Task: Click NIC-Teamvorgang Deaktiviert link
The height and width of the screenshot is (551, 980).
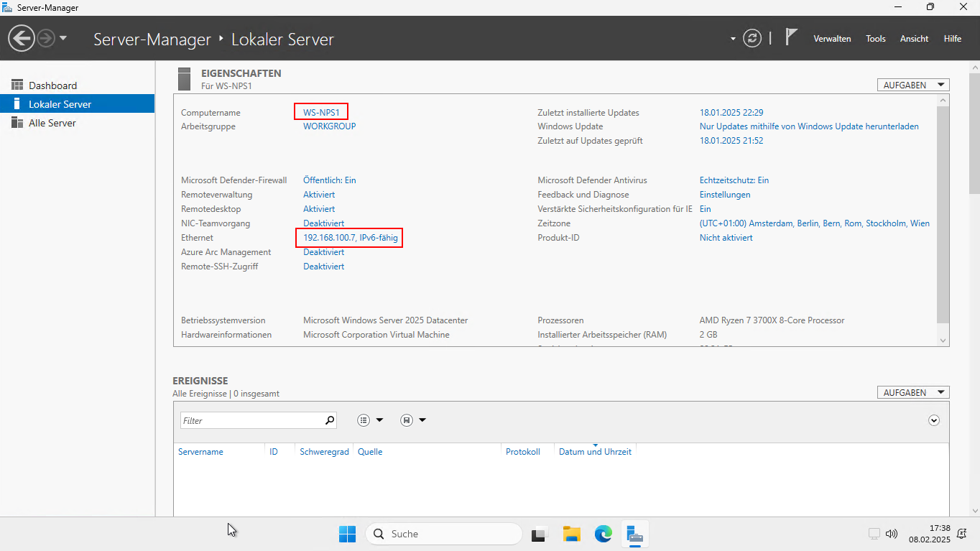Action: (323, 223)
